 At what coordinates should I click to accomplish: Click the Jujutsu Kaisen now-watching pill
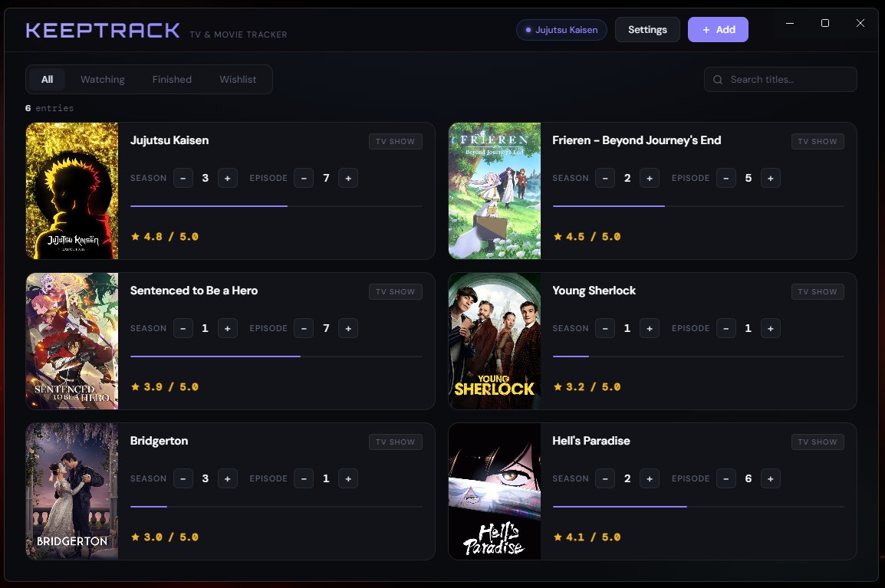pyautogui.click(x=561, y=30)
